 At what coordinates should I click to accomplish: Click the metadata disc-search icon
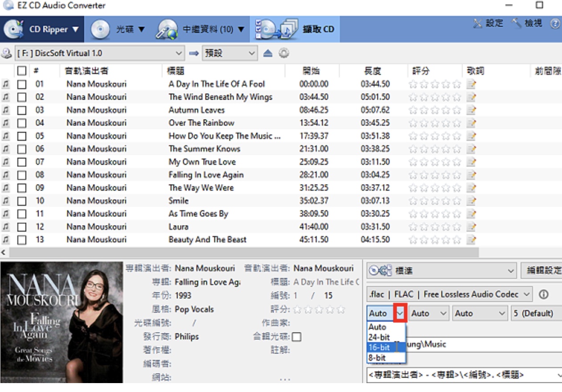coord(167,29)
